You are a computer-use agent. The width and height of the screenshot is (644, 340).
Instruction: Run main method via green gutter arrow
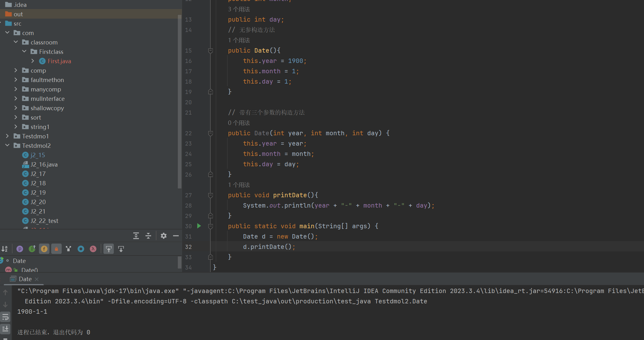(199, 226)
